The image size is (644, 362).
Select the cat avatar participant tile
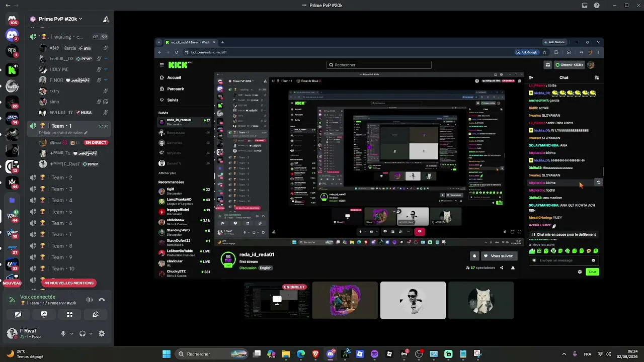pos(481,300)
